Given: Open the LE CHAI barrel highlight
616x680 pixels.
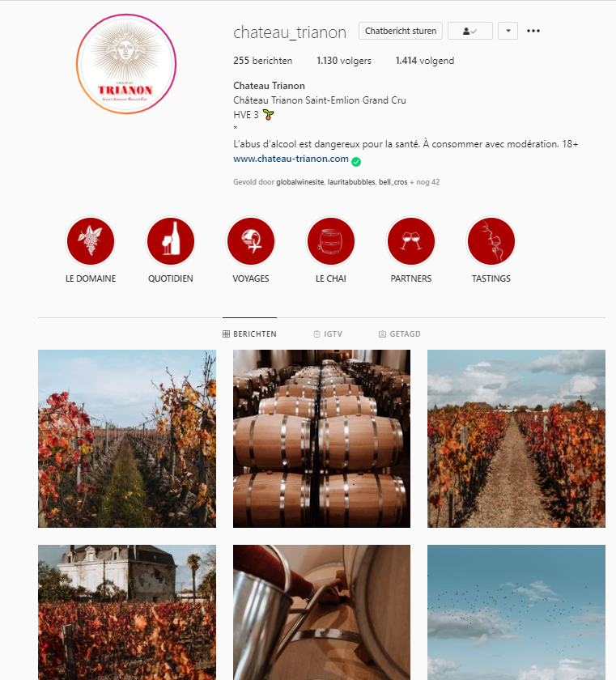Looking at the screenshot, I should (x=331, y=241).
